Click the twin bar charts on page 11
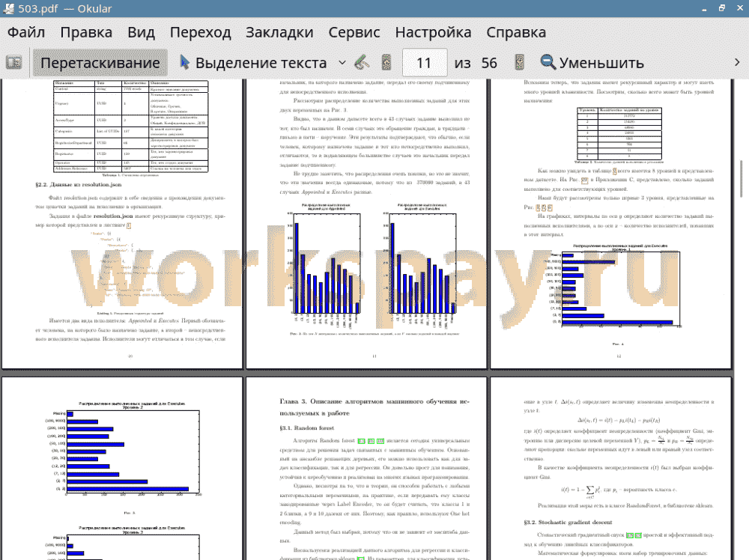The width and height of the screenshot is (749, 560). [x=374, y=266]
